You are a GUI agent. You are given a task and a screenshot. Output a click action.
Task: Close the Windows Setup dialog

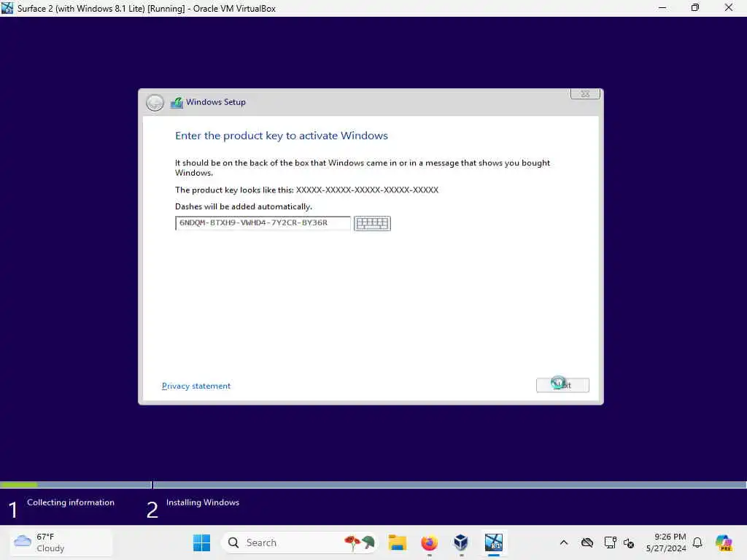585,94
